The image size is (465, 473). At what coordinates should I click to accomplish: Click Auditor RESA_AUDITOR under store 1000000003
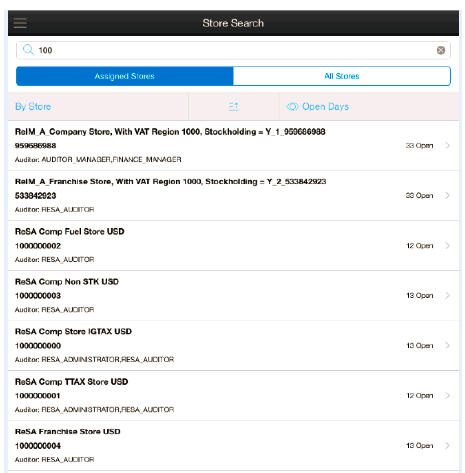[x=54, y=310]
